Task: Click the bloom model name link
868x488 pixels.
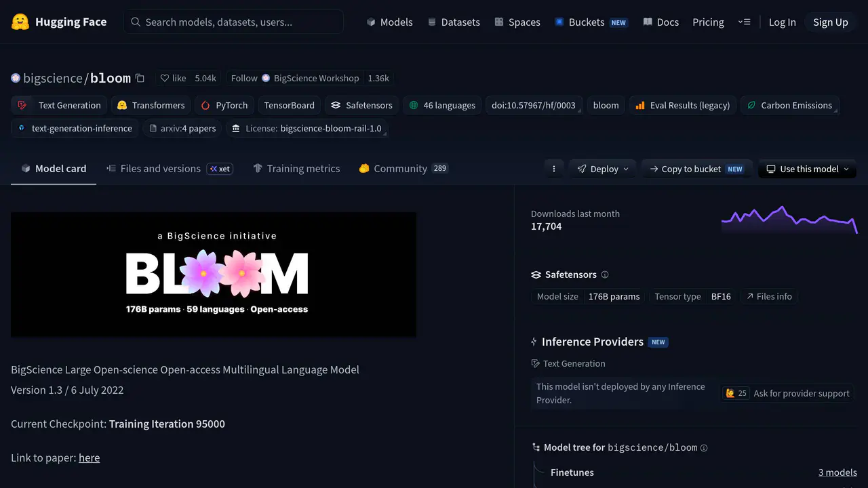Action: pos(111,78)
